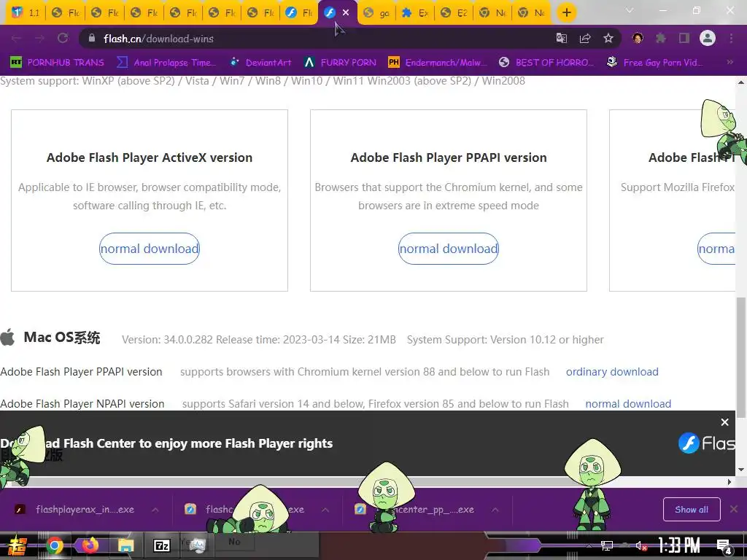View site info via the padlock icon
Image resolution: width=747 pixels, height=560 pixels.
coord(92,38)
